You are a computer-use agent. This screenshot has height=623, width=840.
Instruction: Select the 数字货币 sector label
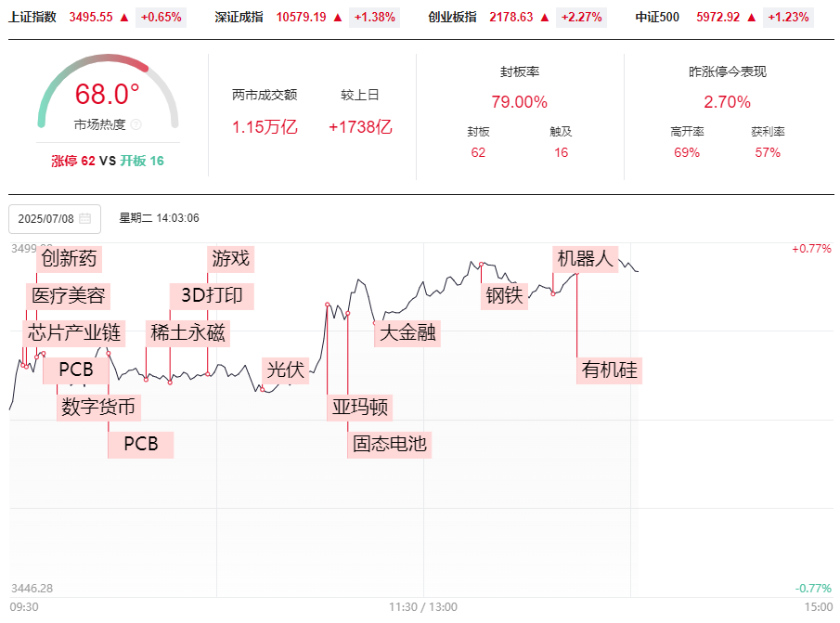click(x=98, y=407)
